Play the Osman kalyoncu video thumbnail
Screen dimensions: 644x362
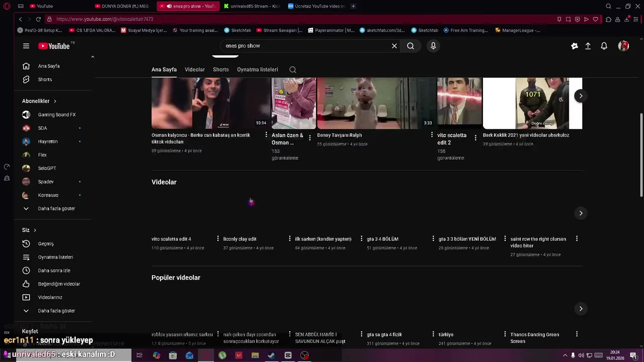click(x=211, y=103)
